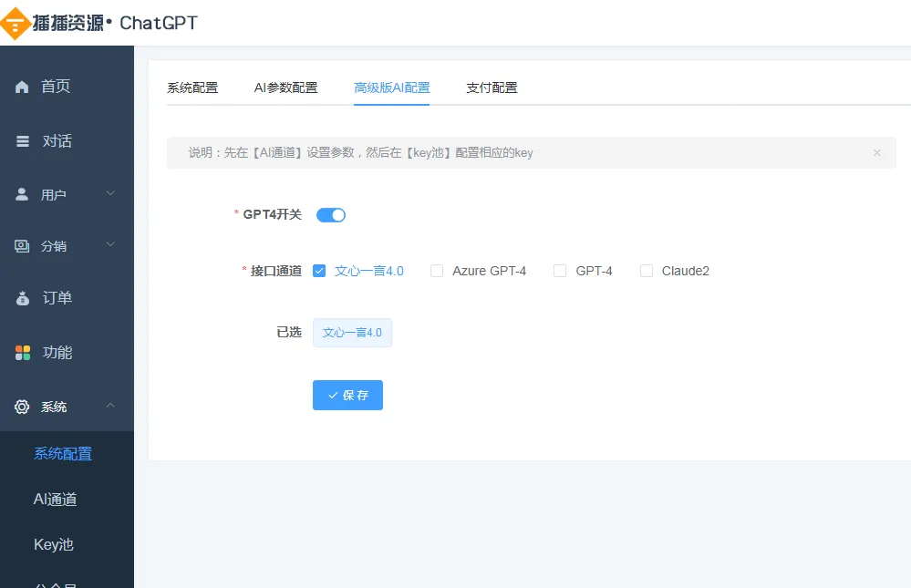Switch to the 支付配置 tab

coord(492,88)
